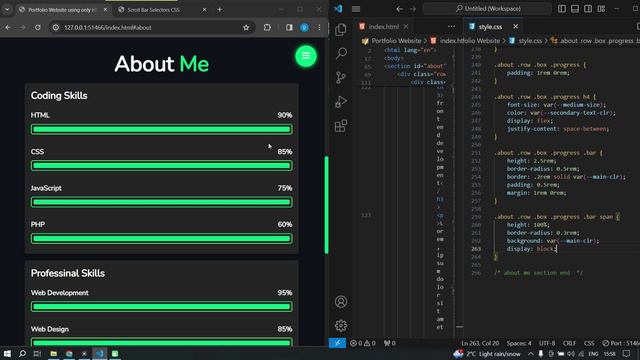Switch to the style.css editor tab

[490, 27]
